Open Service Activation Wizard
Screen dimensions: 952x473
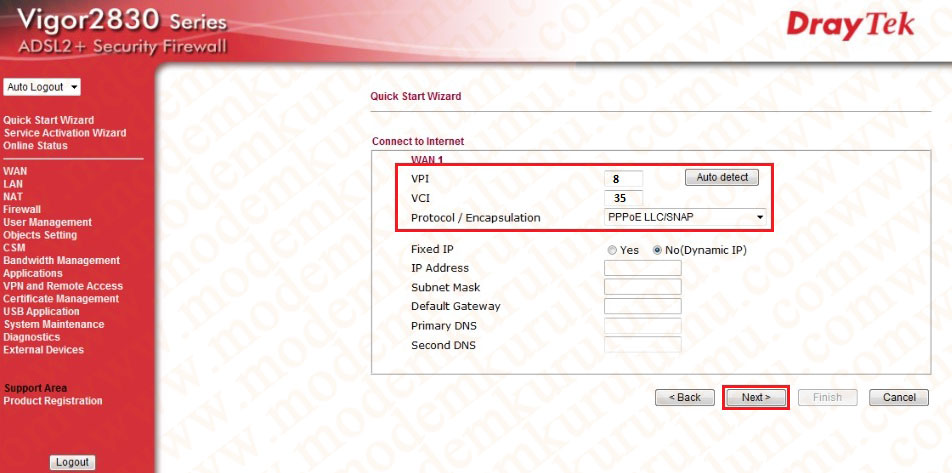pos(64,133)
